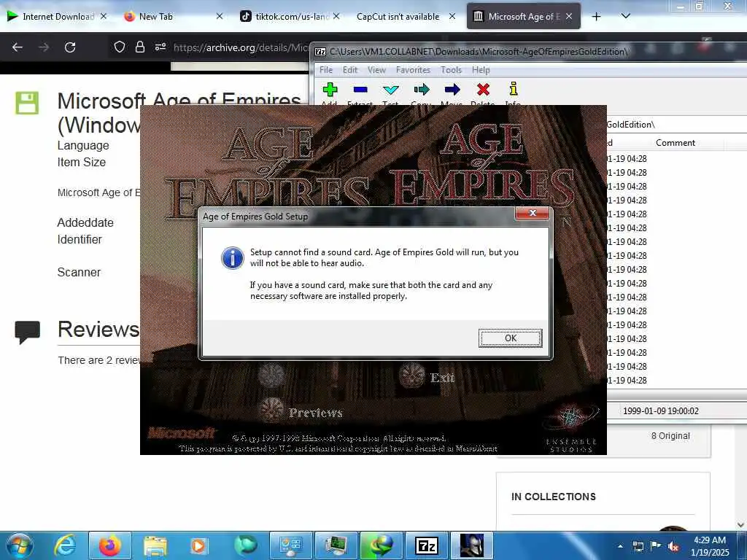The height and width of the screenshot is (560, 747).
Task: Click the 7-Zip taskbar button
Action: point(426,545)
